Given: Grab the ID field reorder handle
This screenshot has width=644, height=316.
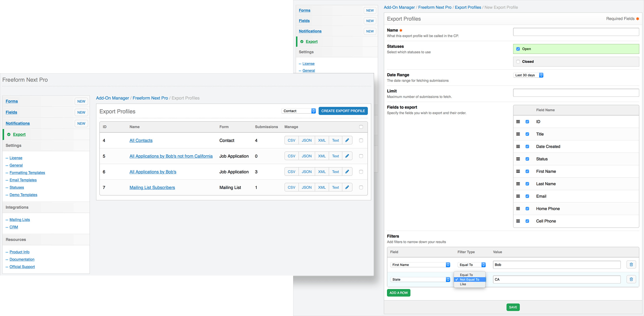Looking at the screenshot, I should [518, 122].
